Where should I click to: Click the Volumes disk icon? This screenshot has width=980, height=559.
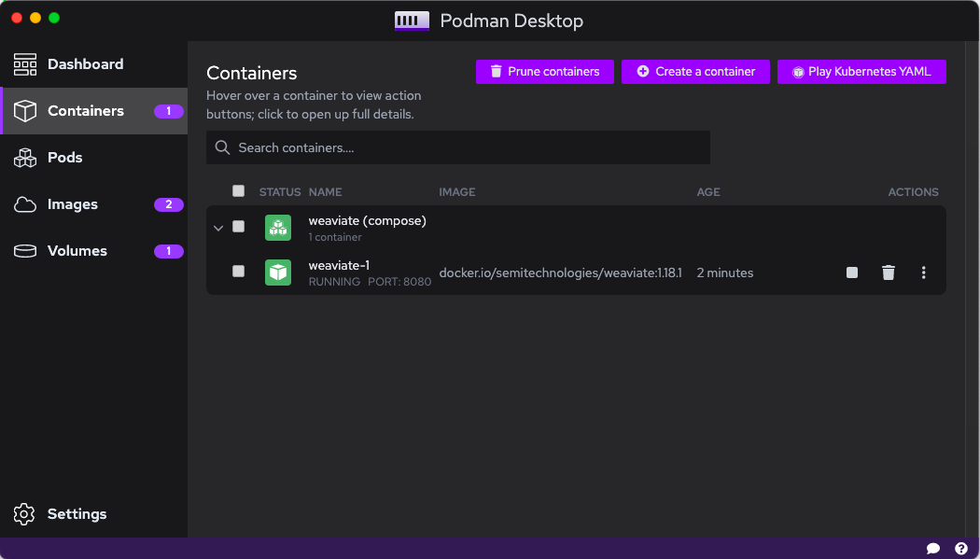coord(25,251)
